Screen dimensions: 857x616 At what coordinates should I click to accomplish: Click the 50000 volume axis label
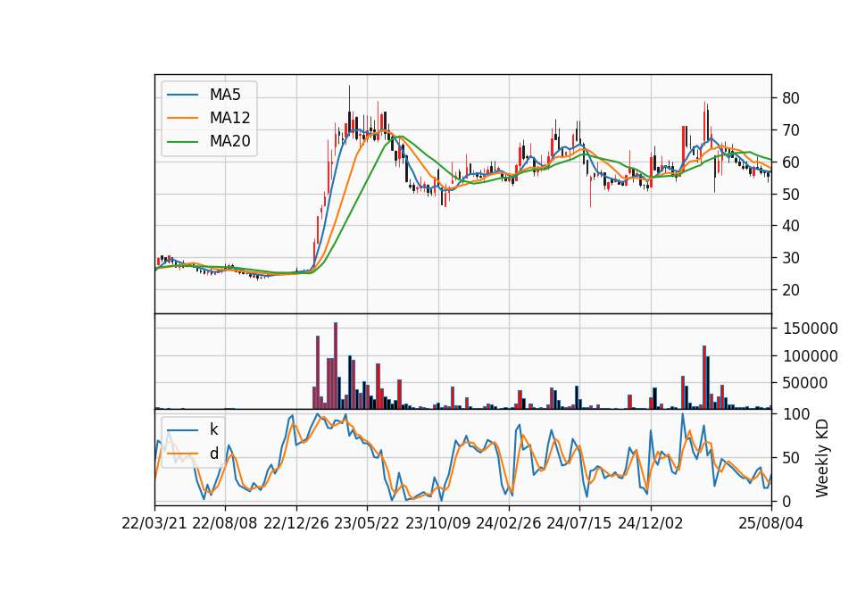tap(805, 383)
